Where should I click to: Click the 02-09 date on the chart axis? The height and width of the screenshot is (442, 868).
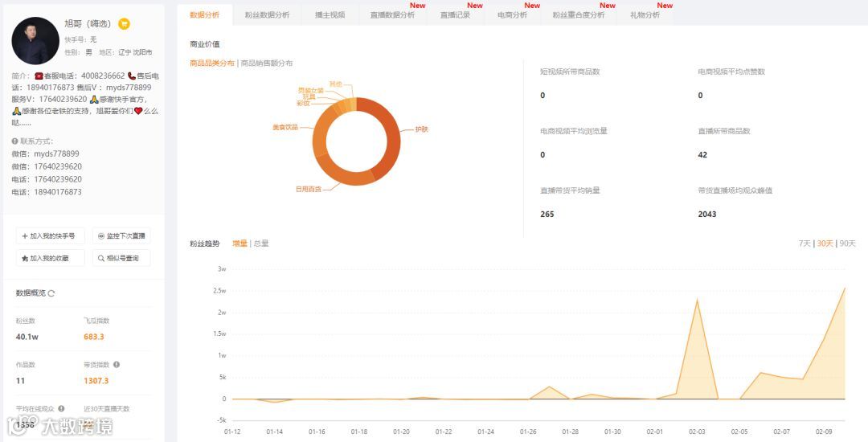point(824,432)
